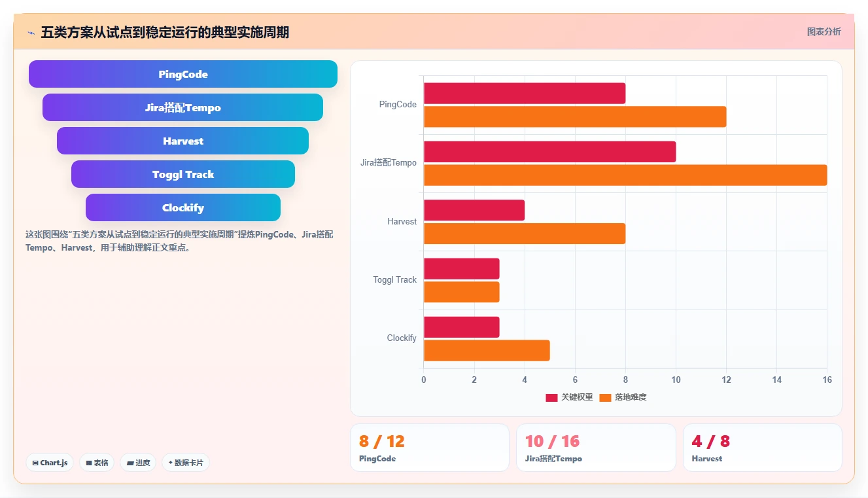Click Harvest orange bar in chart

pyautogui.click(x=525, y=234)
